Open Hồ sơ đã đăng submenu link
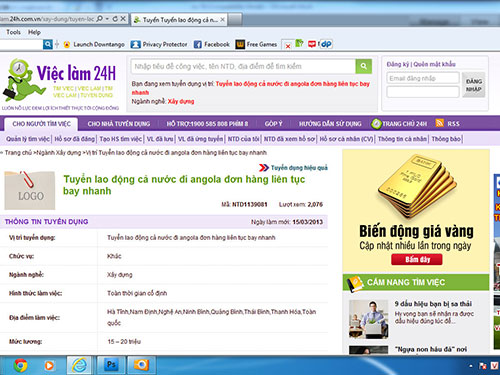The image size is (500, 375). 75,139
